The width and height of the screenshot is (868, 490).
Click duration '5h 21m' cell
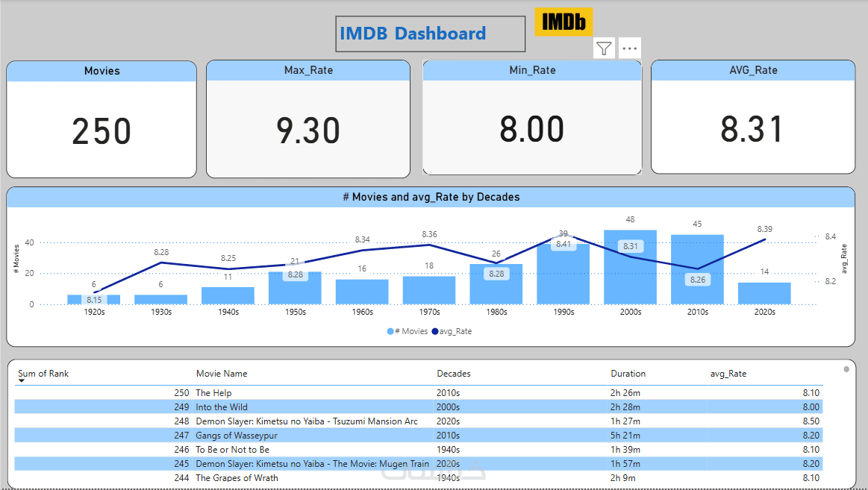pos(625,436)
